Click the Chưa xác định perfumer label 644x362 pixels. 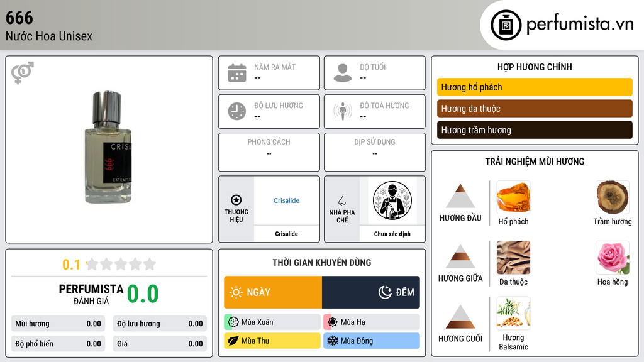coord(392,234)
